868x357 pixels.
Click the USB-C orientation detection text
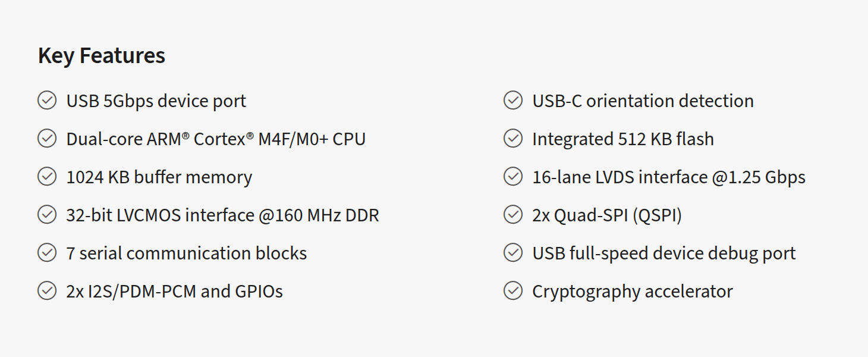(x=643, y=101)
